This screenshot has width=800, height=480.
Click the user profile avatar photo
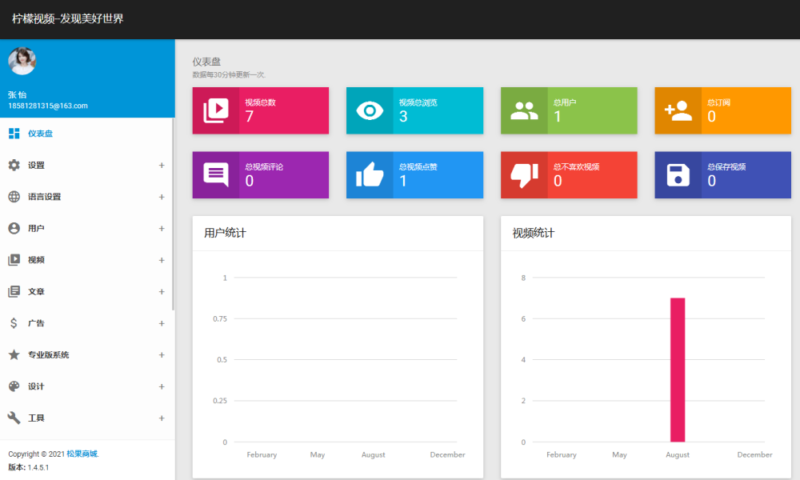(22, 62)
